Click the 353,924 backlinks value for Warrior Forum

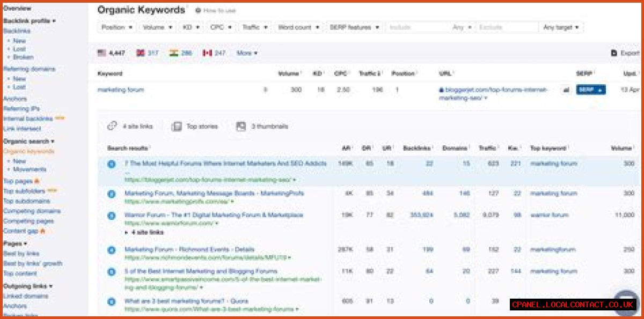[421, 215]
